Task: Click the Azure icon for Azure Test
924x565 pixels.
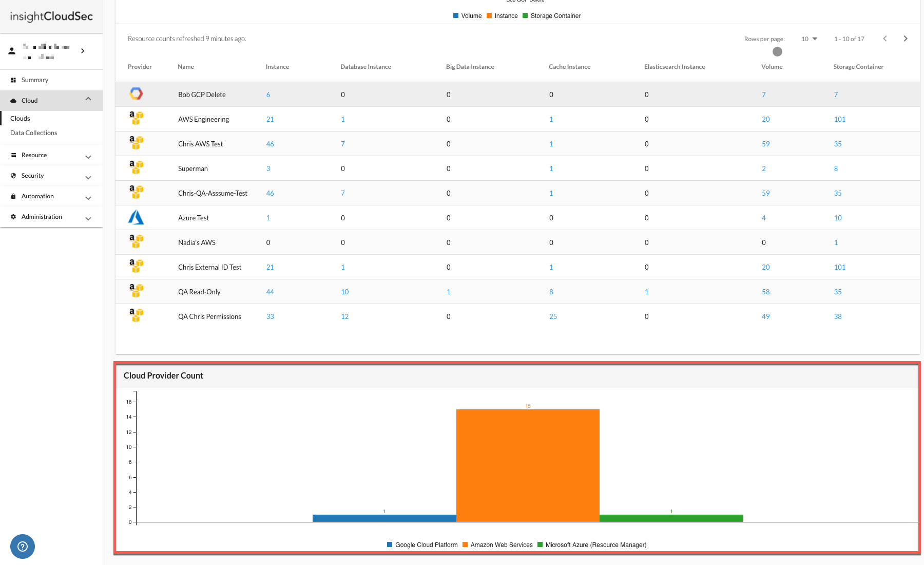Action: pyautogui.click(x=136, y=217)
